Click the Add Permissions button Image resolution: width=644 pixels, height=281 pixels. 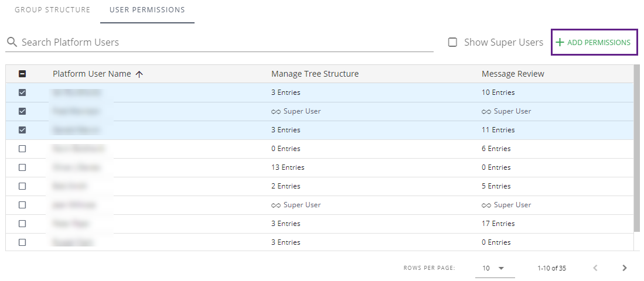[x=594, y=42]
